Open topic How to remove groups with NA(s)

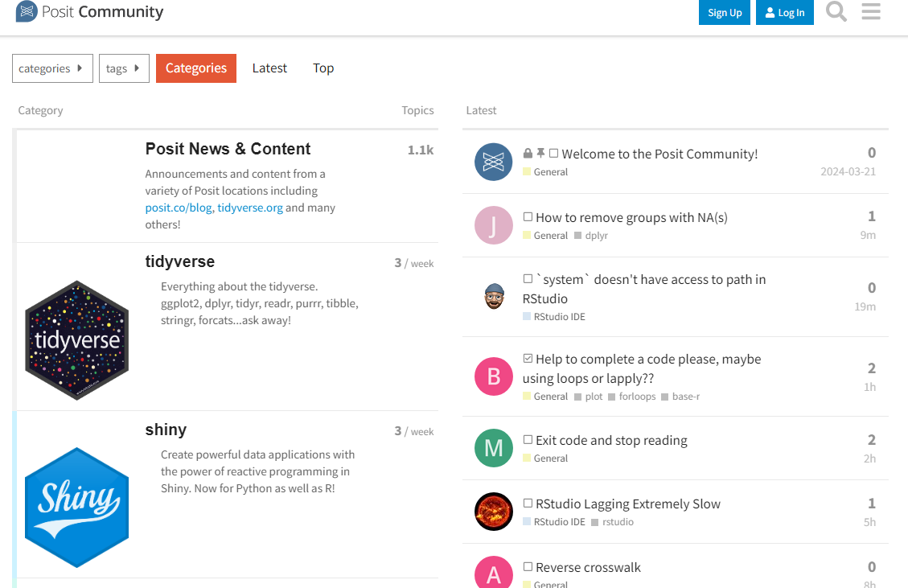631,218
